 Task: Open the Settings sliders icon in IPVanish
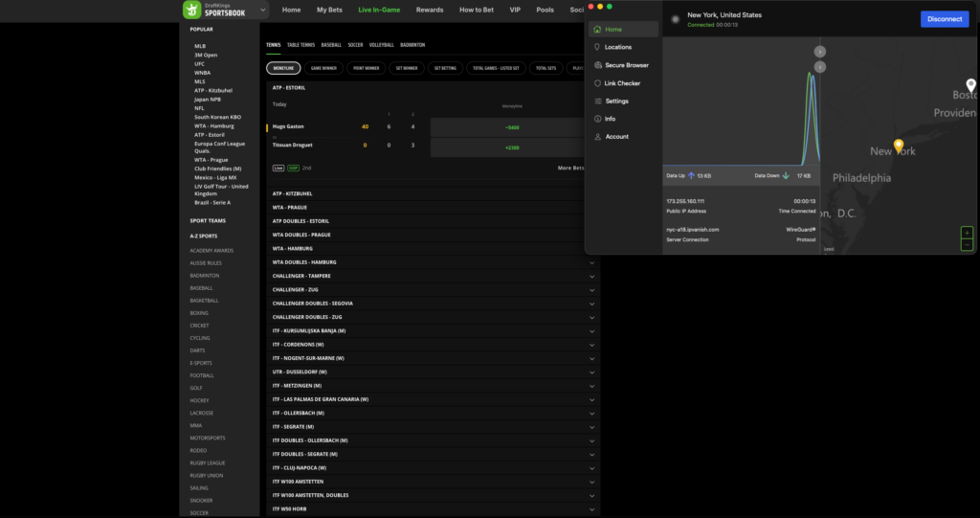[x=598, y=101]
